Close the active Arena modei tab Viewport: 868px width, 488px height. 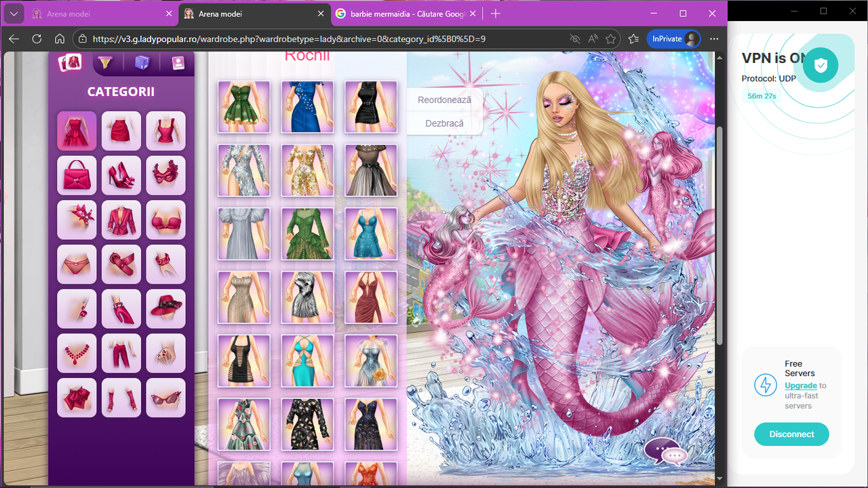coord(321,14)
